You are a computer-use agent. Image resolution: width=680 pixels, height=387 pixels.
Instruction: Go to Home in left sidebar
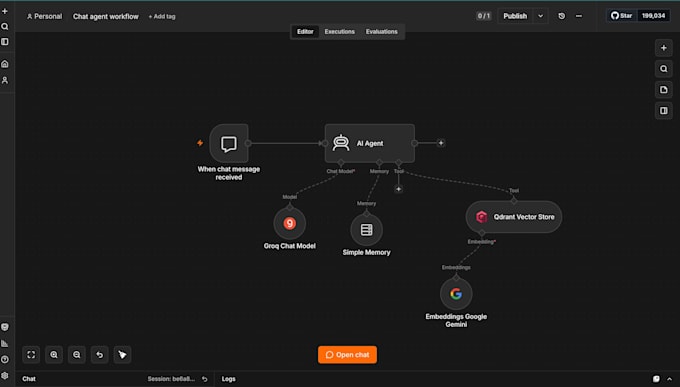tap(5, 64)
